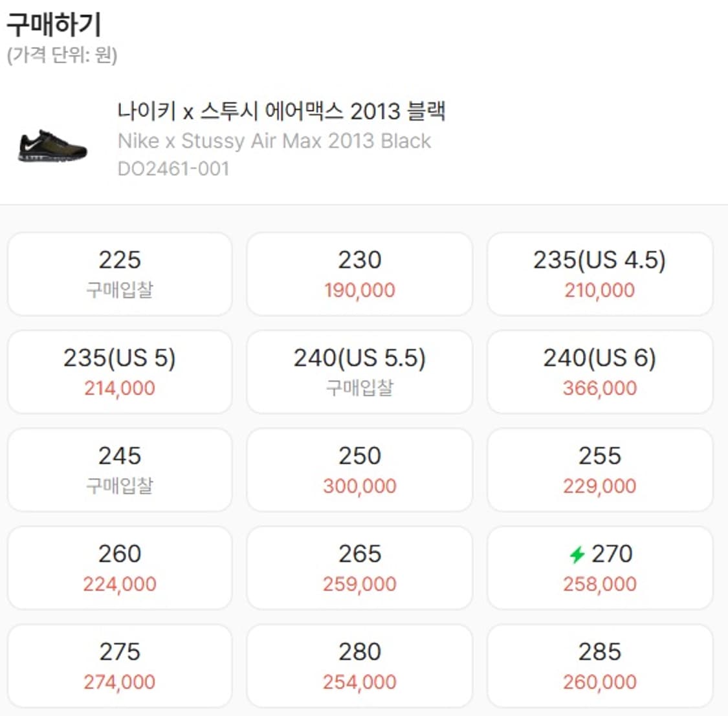Image resolution: width=728 pixels, height=716 pixels.
Task: Buy size 270 with express delivery
Action: [599, 567]
